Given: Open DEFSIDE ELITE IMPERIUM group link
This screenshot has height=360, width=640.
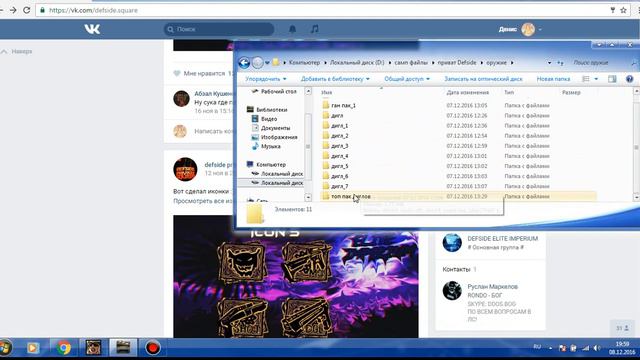Looking at the screenshot, I should pyautogui.click(x=502, y=239).
